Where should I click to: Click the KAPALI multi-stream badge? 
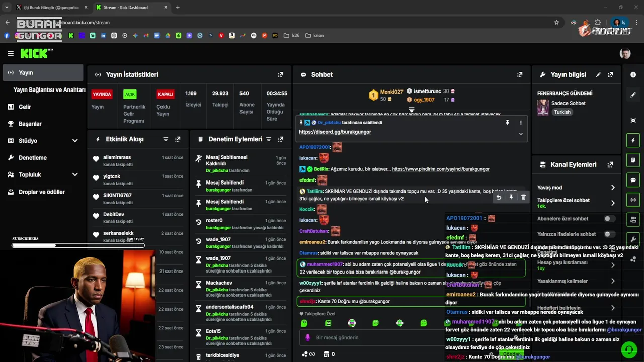[166, 94]
